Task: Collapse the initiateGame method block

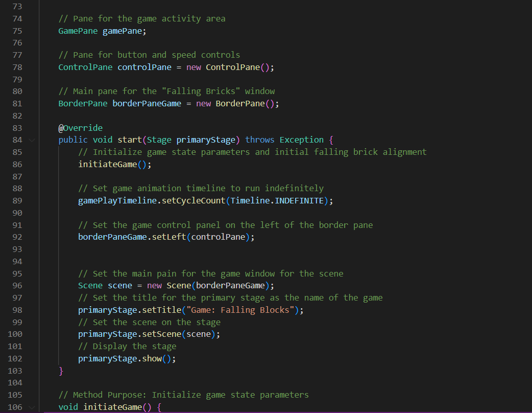Action: pos(32,407)
